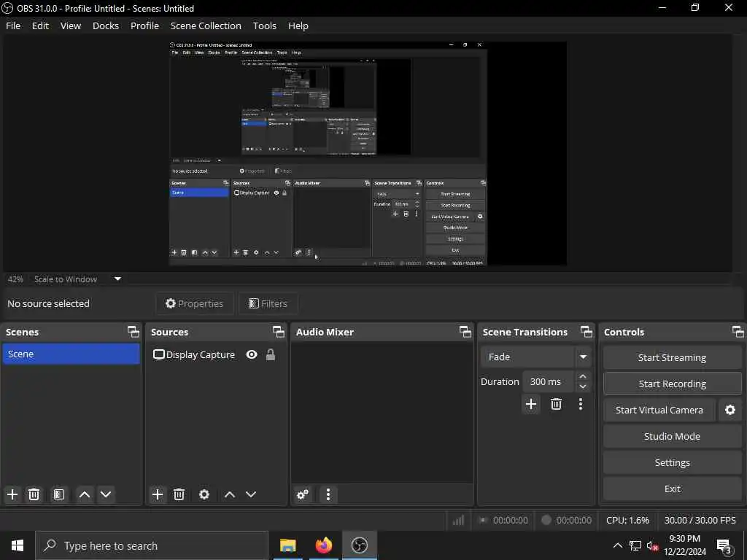Click the Display Capture monitor icon
The image size is (747, 560).
pos(158,355)
